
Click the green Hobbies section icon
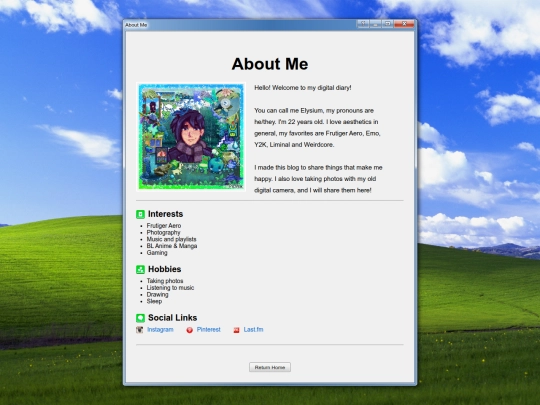[x=140, y=269]
